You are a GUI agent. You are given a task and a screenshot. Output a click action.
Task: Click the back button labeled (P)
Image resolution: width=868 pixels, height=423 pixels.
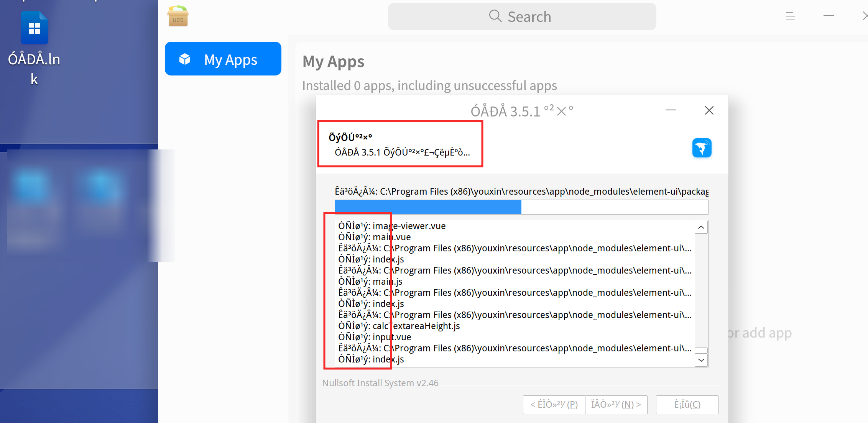click(x=554, y=405)
